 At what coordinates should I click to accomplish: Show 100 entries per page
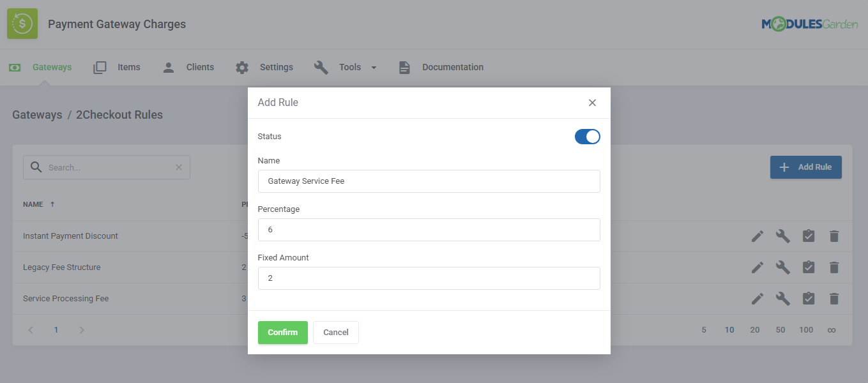806,329
